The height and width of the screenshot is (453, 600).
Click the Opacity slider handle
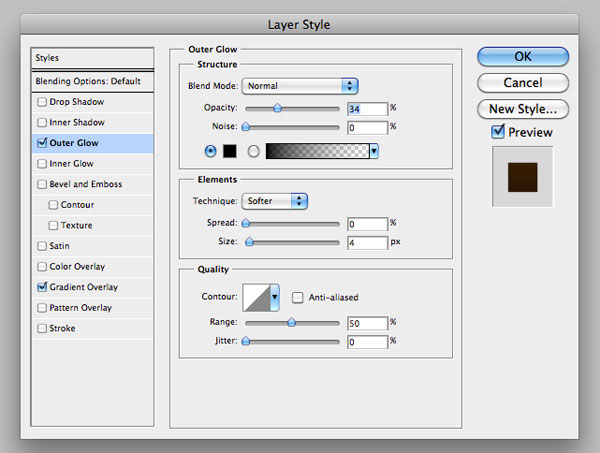pyautogui.click(x=277, y=108)
